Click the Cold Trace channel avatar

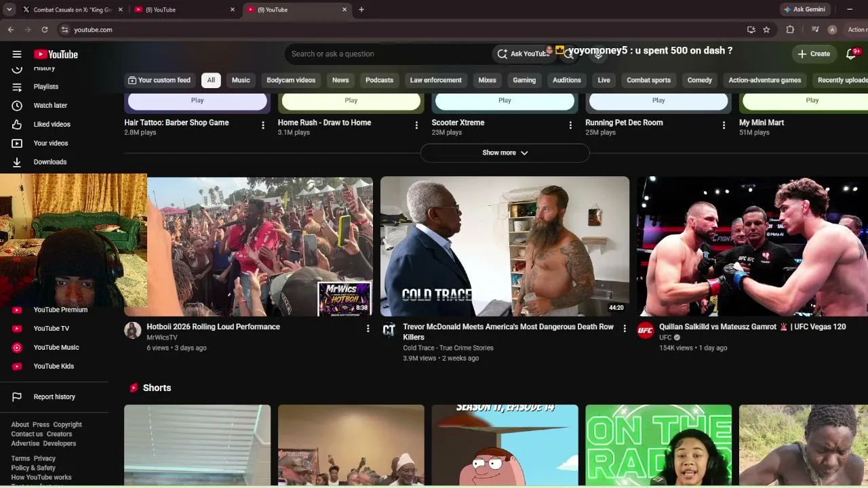point(389,330)
